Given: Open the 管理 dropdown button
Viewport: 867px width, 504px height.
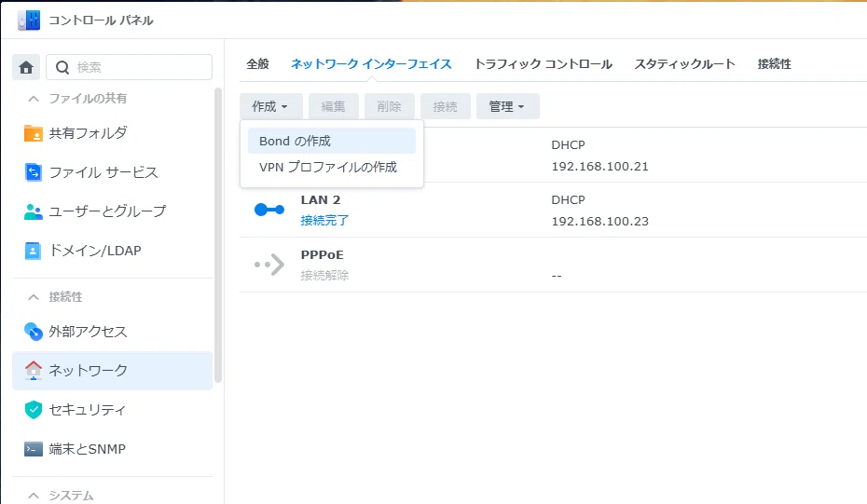Looking at the screenshot, I should 507,106.
